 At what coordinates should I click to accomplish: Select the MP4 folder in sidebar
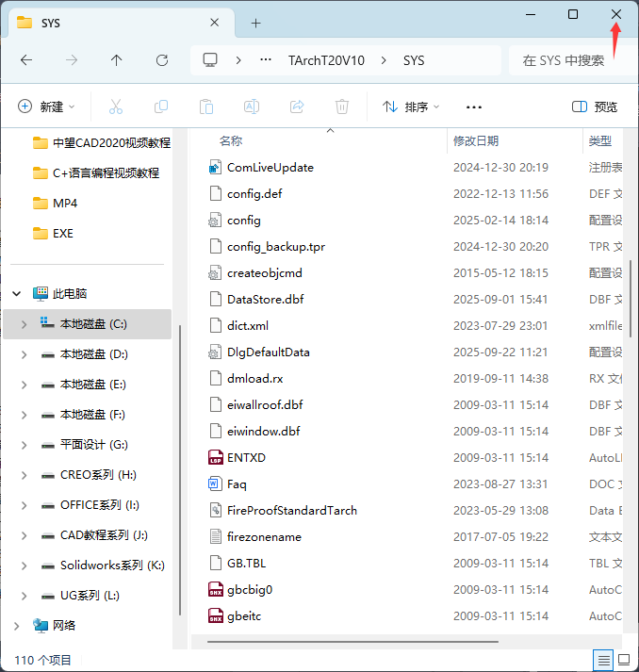55,204
